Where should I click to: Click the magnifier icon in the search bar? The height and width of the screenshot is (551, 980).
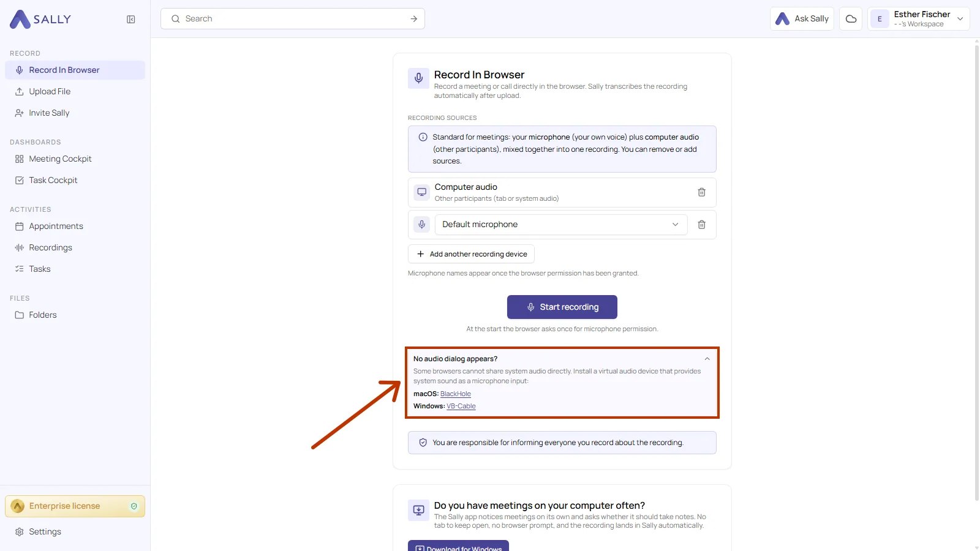coord(176,19)
